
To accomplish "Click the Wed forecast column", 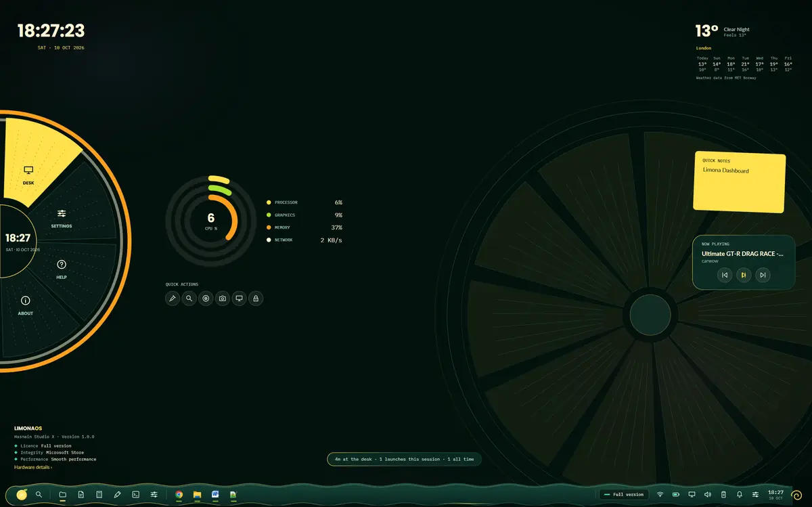I will 759,64.
